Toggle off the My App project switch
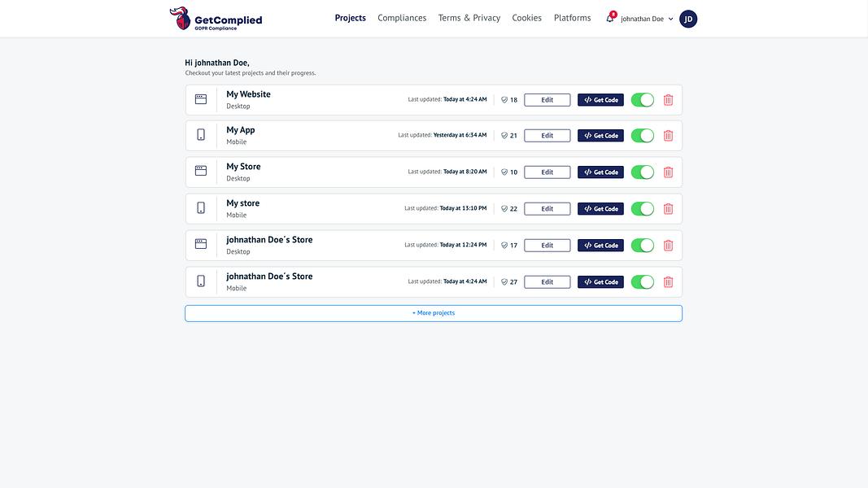 pyautogui.click(x=643, y=136)
